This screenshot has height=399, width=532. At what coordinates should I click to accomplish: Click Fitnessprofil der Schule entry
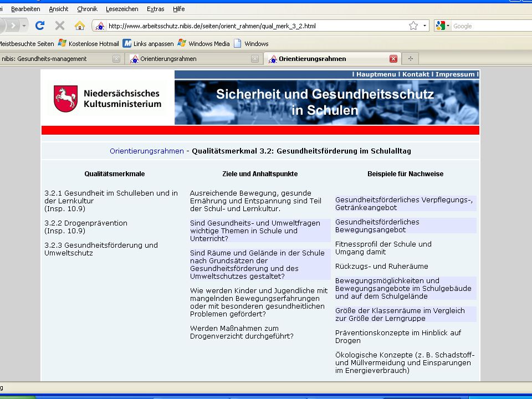coord(383,248)
